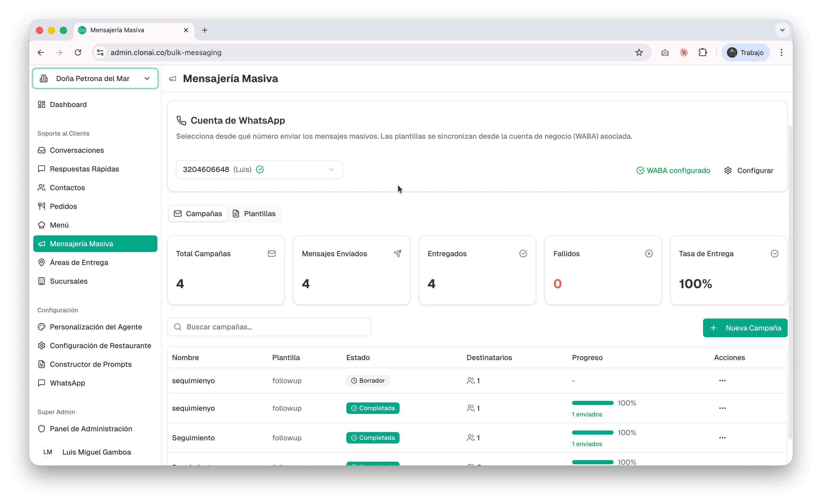Go to Respuestas Rápidas
Viewport: 822px width, 504px height.
click(95, 169)
